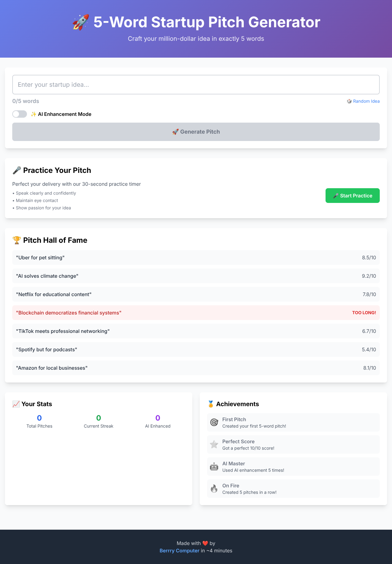Viewport: 392px width, 564px height.
Task: Click inside the startup idea input field
Action: [x=196, y=84]
